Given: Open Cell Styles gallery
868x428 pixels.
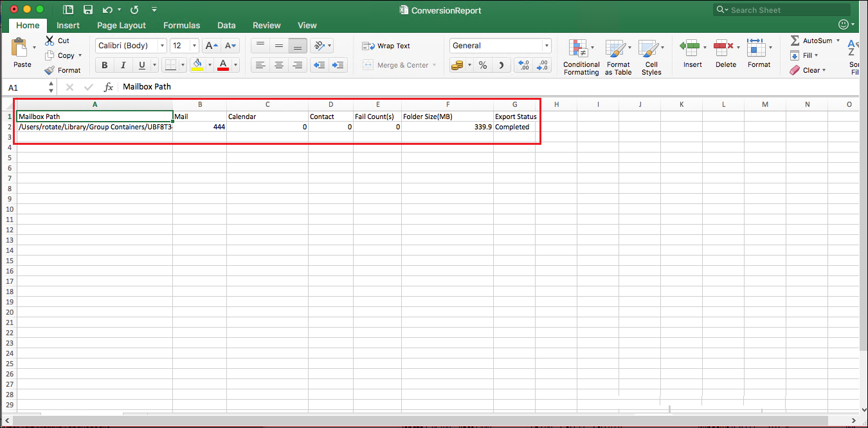Looking at the screenshot, I should (x=651, y=57).
